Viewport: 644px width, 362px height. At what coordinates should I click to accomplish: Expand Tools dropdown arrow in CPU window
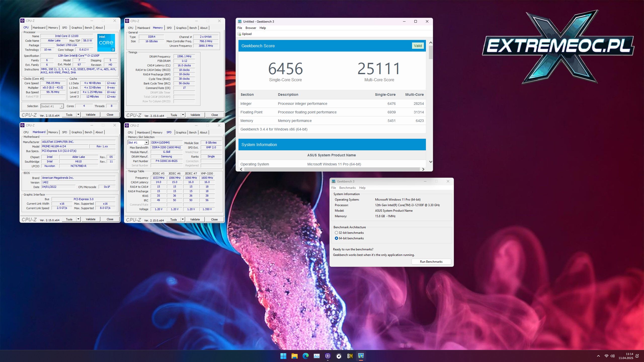coord(78,115)
